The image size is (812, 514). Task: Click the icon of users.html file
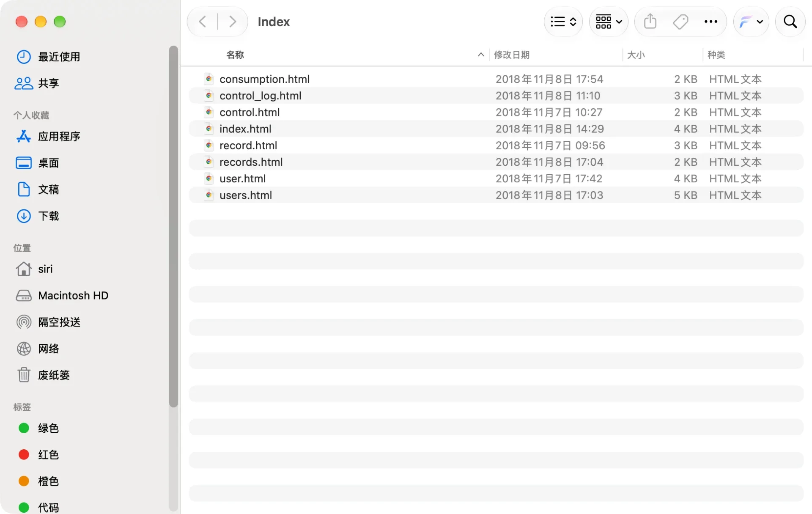tap(209, 195)
